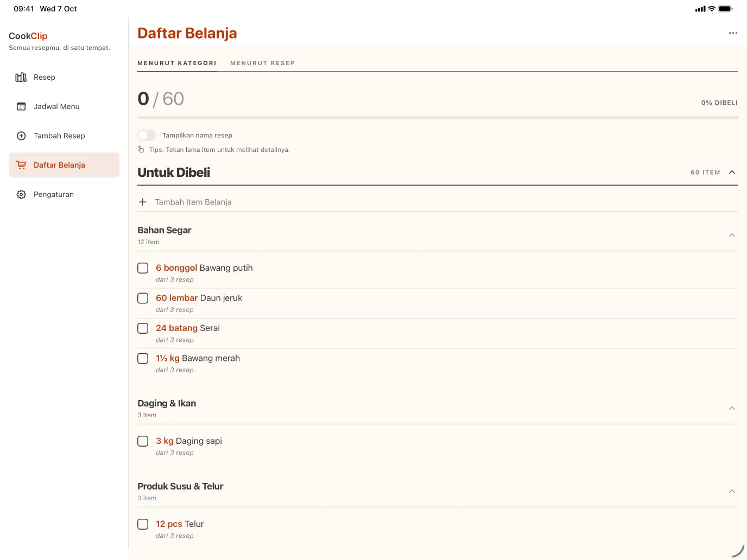Click the "3 kg Daging sapi" item text
Image resolution: width=747 pixels, height=560 pixels.
[x=189, y=441]
